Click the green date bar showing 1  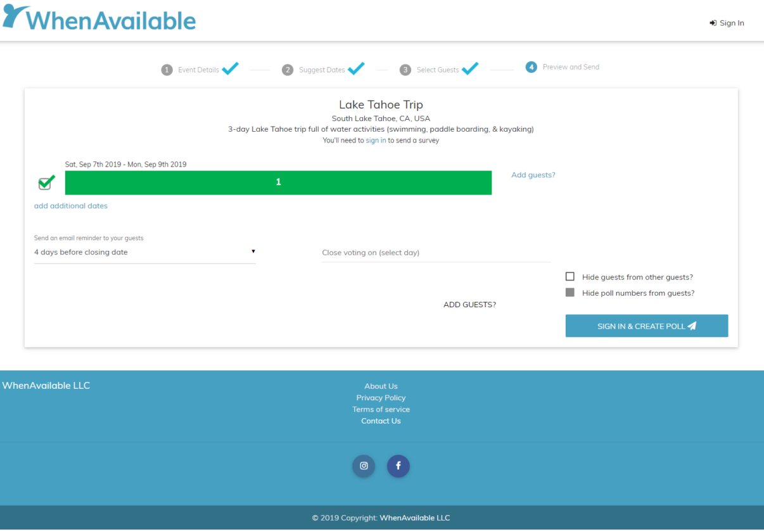tap(278, 182)
